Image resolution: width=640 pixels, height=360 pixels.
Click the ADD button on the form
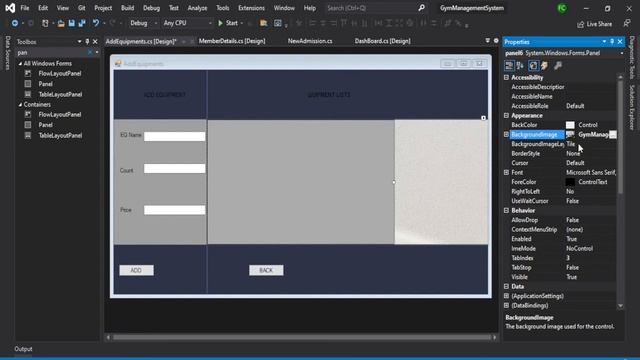coord(136,270)
